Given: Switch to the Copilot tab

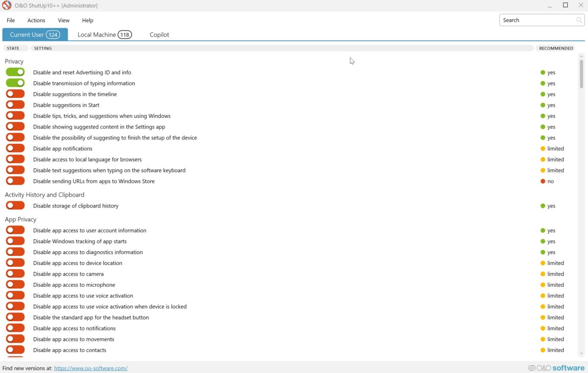Looking at the screenshot, I should (x=159, y=35).
